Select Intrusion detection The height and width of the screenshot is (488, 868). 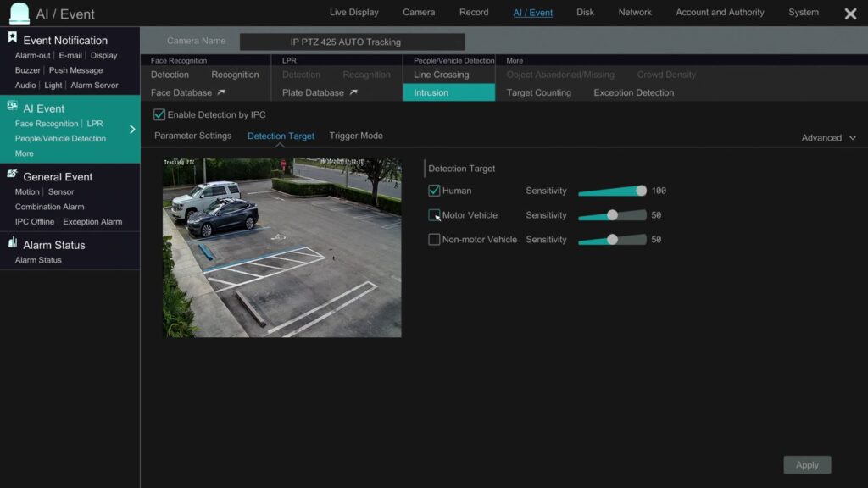(x=449, y=92)
